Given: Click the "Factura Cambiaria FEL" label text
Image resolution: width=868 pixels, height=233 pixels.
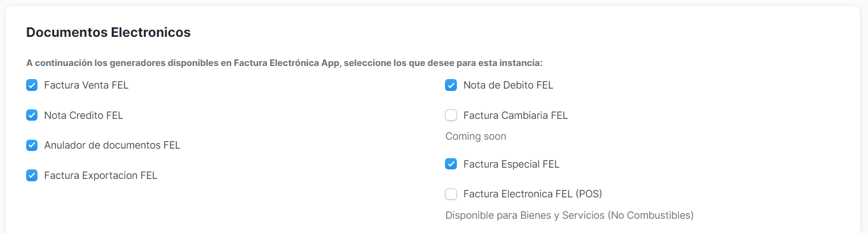Looking at the screenshot, I should pos(516,115).
